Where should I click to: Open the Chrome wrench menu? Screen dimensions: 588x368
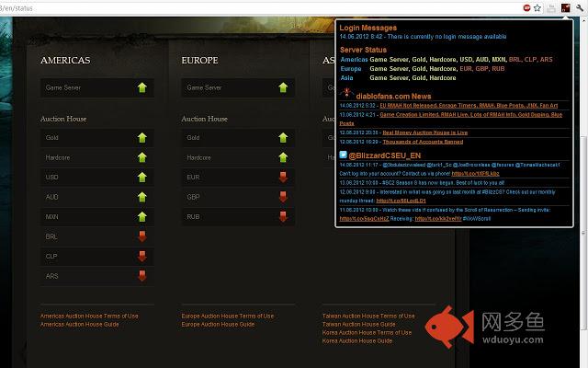[580, 7]
